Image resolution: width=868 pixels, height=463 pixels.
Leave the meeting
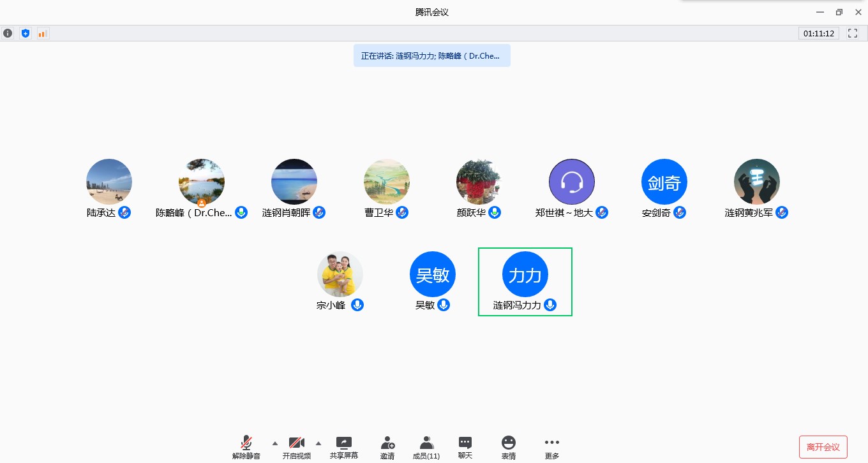coord(823,447)
